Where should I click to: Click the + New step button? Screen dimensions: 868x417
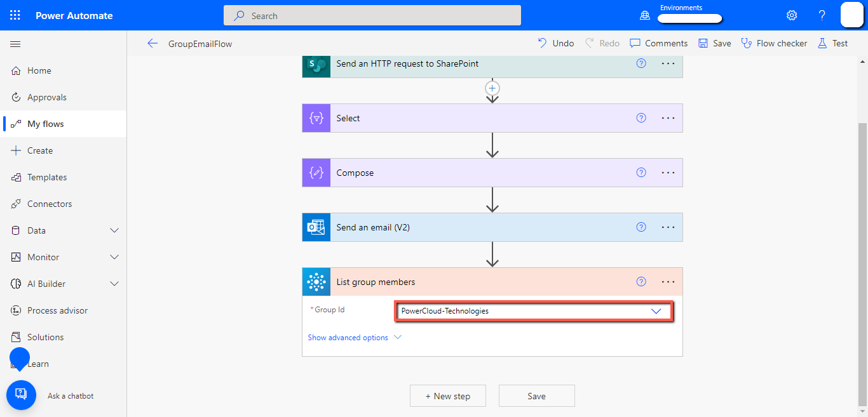coord(448,396)
